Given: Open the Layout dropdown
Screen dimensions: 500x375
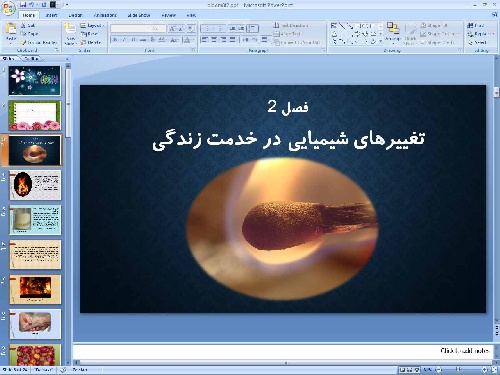Looking at the screenshot, I should pyautogui.click(x=92, y=26).
